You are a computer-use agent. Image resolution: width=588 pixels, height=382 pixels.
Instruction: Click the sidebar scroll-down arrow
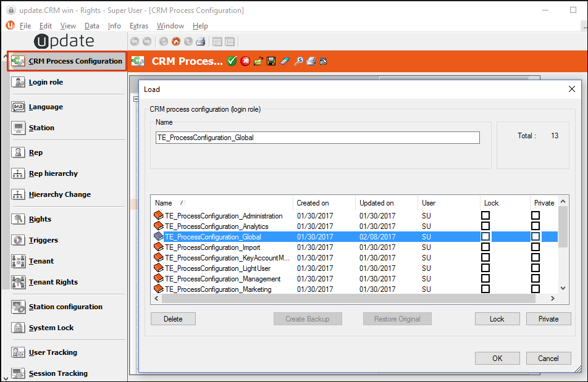click(x=5, y=378)
